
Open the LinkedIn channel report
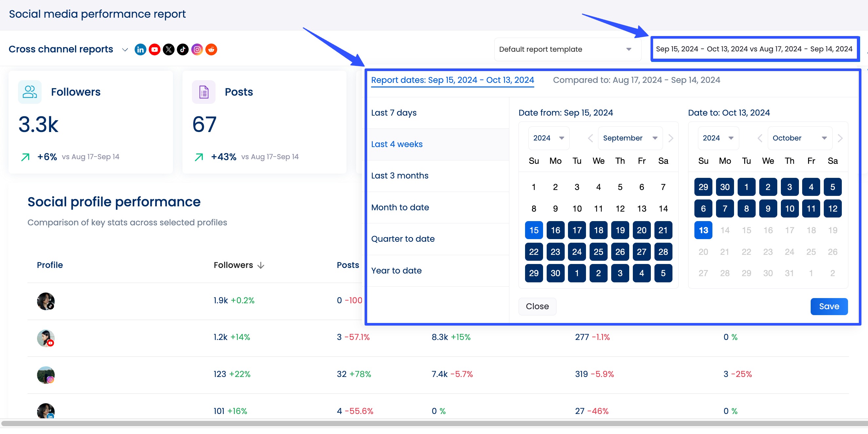140,49
